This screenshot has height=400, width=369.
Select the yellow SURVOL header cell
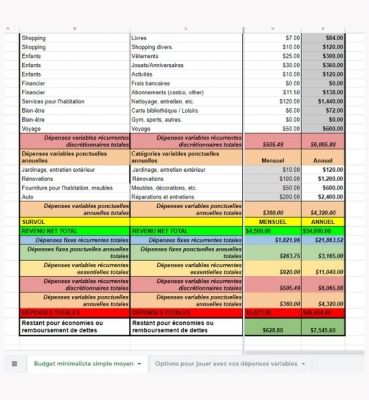pyautogui.click(x=74, y=222)
